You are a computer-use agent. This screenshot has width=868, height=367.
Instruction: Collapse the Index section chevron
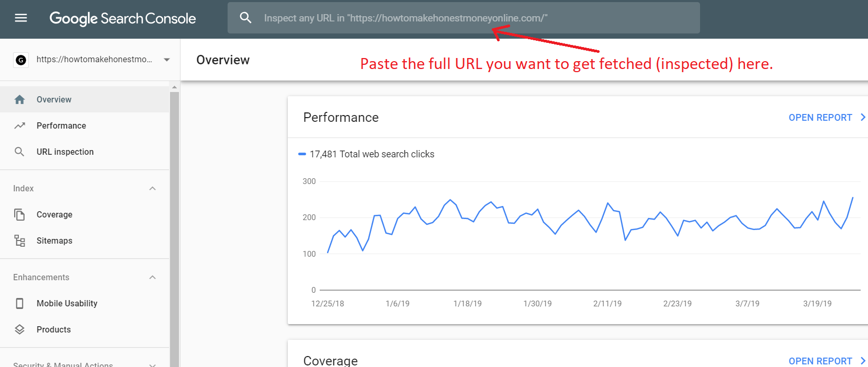pos(152,188)
